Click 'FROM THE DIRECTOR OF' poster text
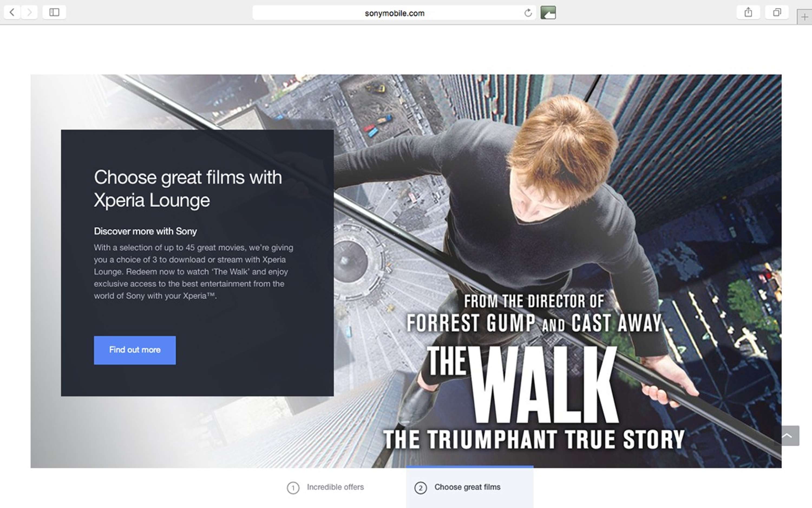The image size is (812, 508). (534, 301)
